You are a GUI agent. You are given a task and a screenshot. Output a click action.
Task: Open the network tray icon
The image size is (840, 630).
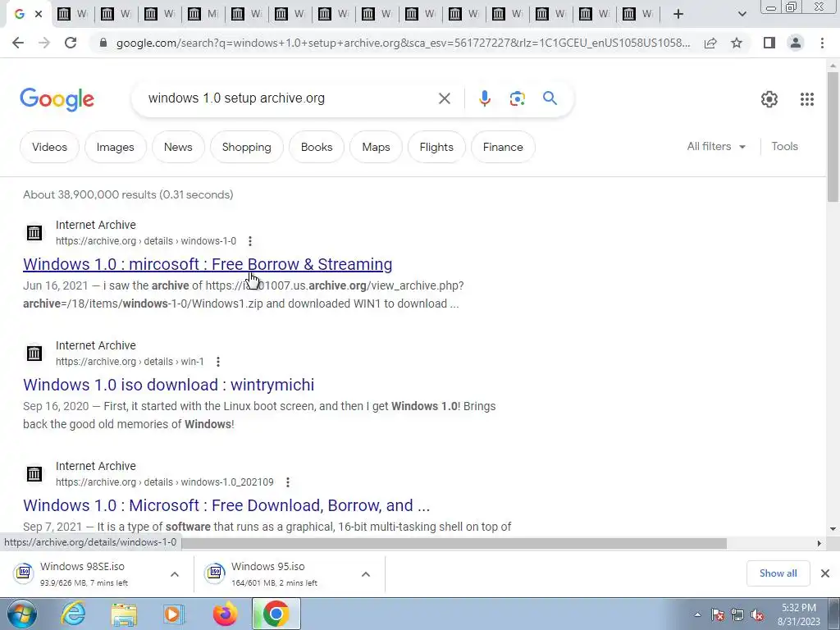(x=737, y=615)
